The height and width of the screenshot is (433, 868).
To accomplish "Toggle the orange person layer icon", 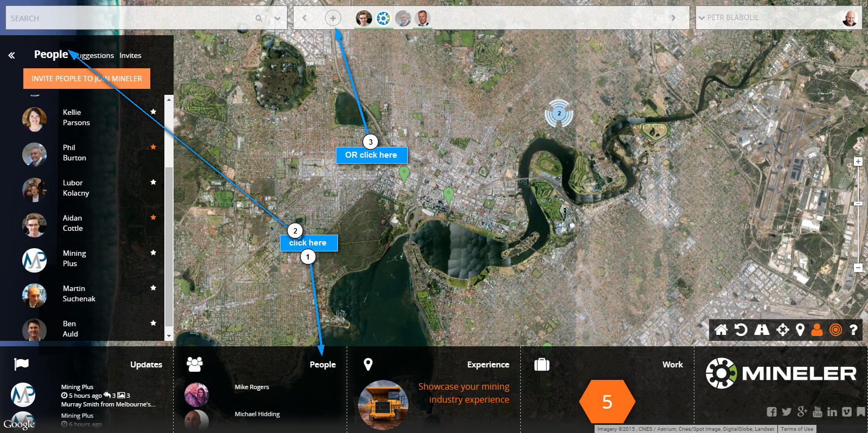I will 817,329.
